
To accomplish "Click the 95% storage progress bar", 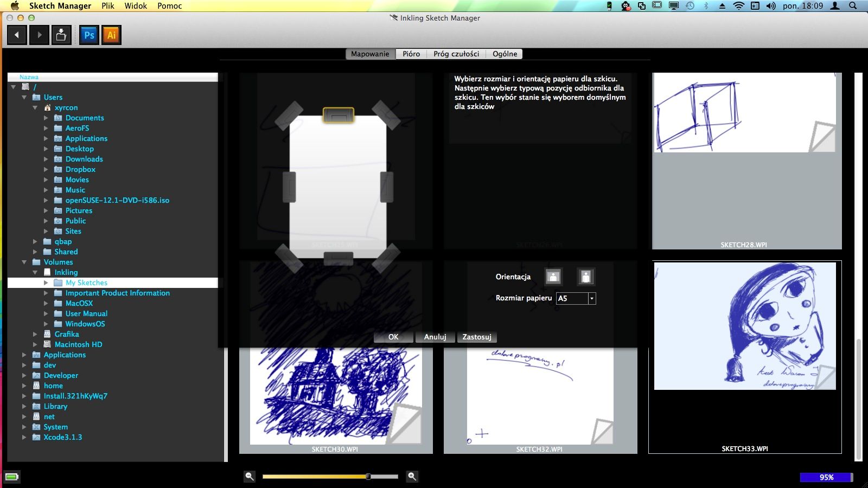I will [826, 477].
